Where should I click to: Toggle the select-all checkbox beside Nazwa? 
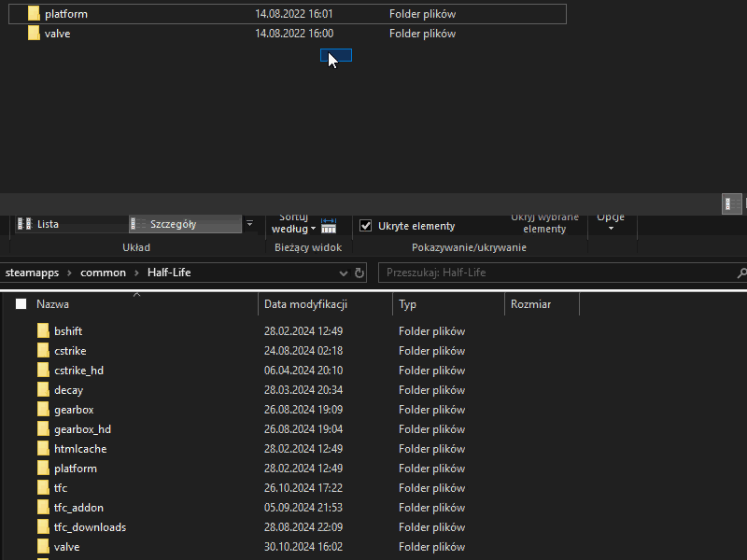tap(21, 304)
